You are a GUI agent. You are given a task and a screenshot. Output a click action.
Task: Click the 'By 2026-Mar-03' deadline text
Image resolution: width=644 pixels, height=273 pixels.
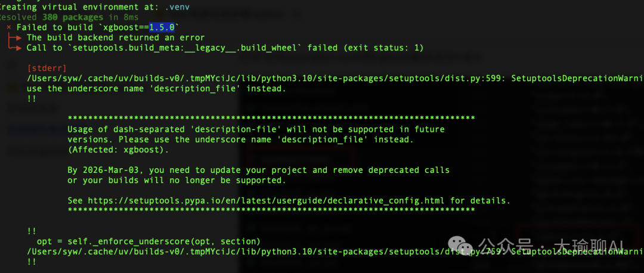[x=106, y=170]
